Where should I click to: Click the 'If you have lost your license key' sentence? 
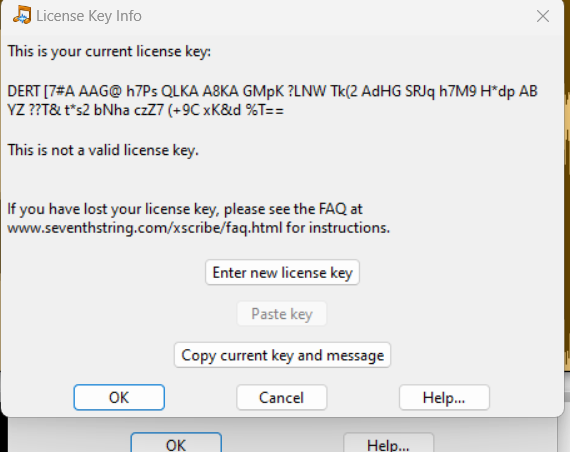click(198, 218)
